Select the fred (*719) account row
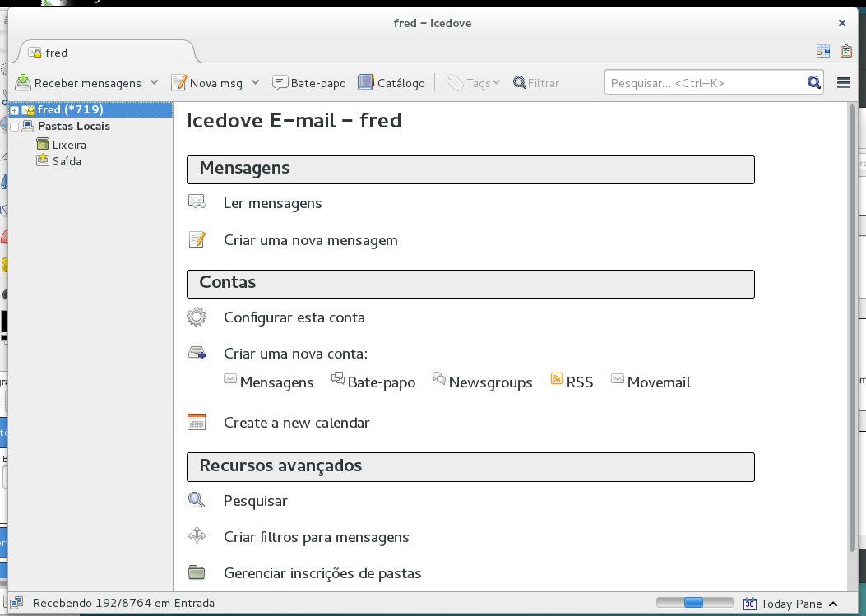The height and width of the screenshot is (616, 866). pos(90,110)
